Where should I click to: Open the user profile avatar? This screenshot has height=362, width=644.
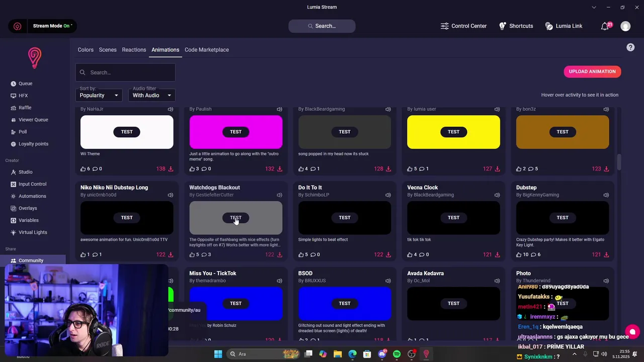tap(625, 26)
